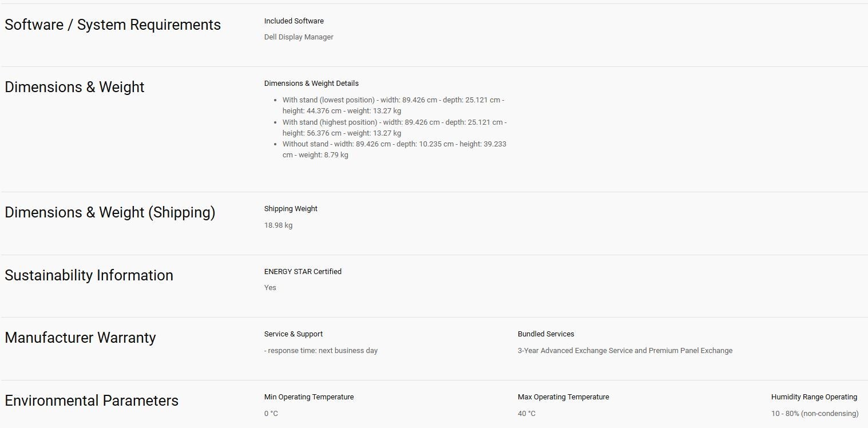868x428 pixels.
Task: Click the Environmental Parameters heading
Action: coord(92,401)
